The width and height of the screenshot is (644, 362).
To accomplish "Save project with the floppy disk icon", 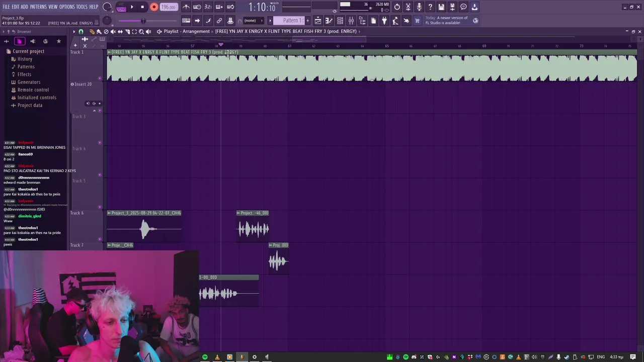I will [441, 7].
